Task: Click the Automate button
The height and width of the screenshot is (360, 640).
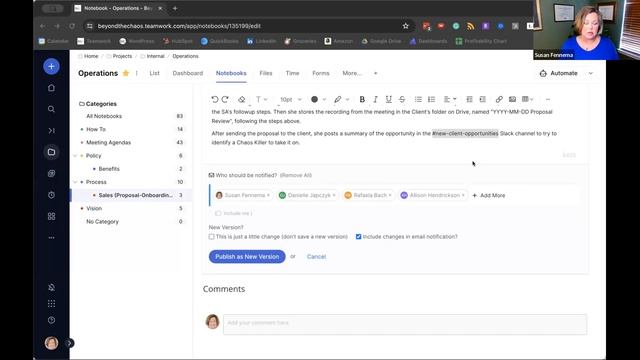Action: point(559,73)
